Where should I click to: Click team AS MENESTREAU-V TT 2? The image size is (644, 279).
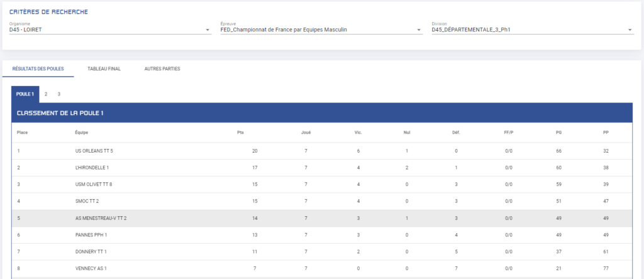click(101, 218)
